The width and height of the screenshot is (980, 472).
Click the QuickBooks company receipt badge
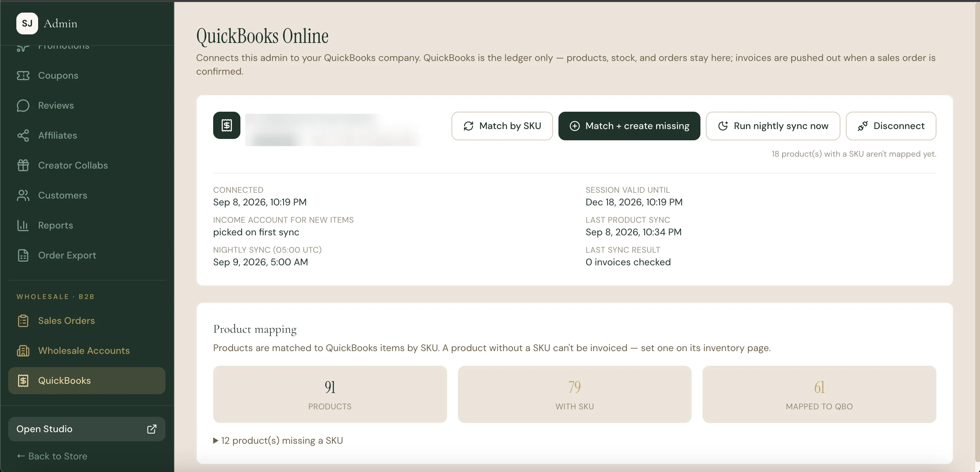226,125
